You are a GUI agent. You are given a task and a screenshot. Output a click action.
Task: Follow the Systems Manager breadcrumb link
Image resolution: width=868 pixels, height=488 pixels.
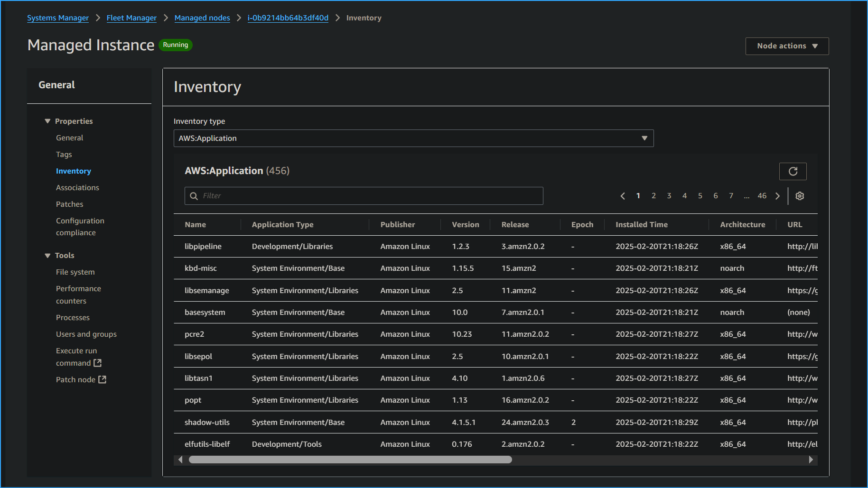[x=58, y=18]
